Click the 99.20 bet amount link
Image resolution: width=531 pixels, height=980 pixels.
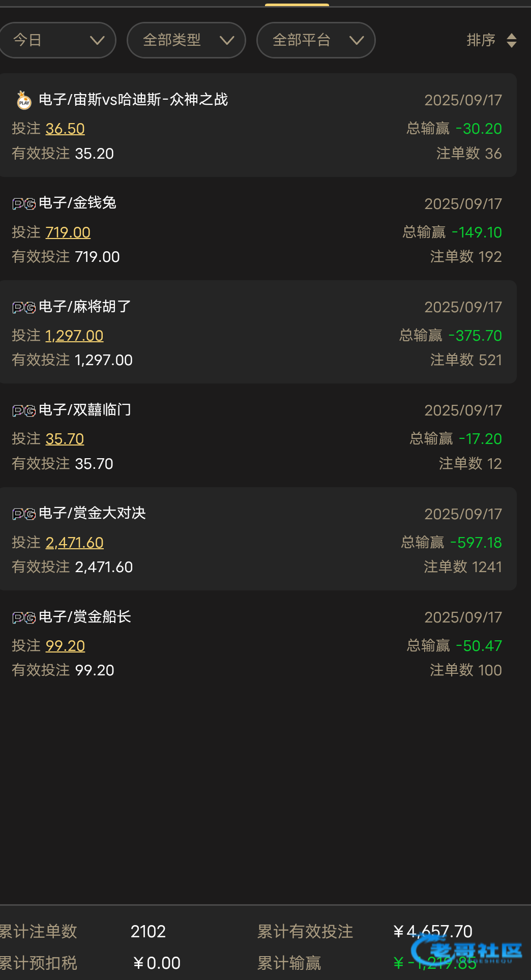click(65, 646)
